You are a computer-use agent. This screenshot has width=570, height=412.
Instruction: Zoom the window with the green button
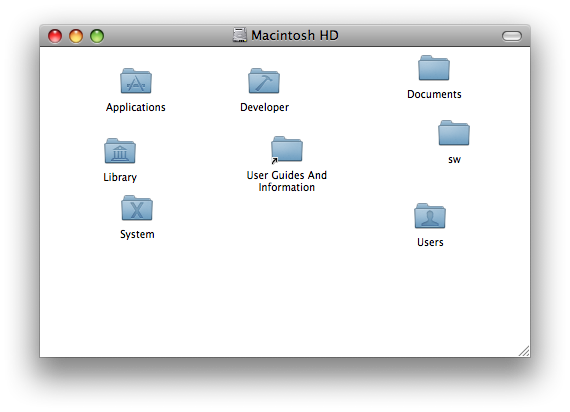(x=97, y=36)
